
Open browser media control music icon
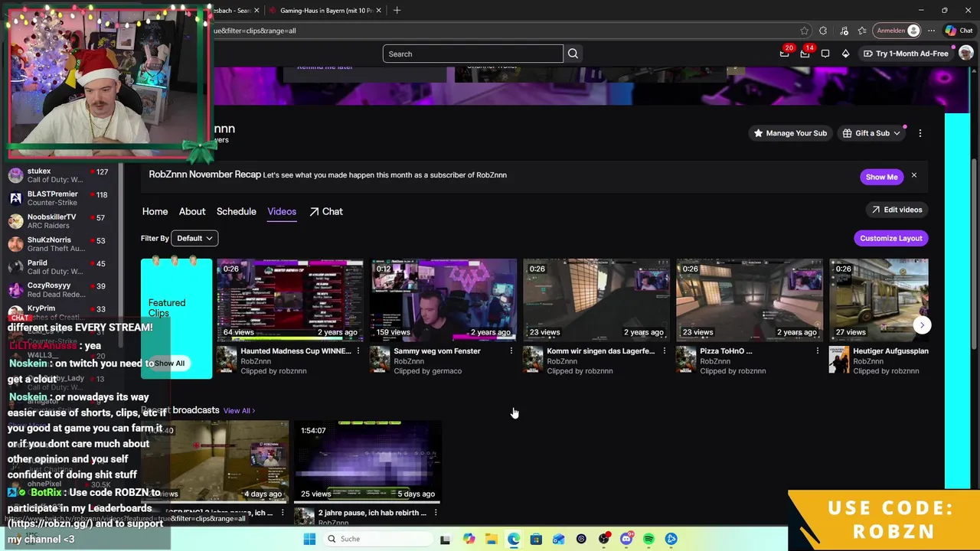tap(844, 31)
